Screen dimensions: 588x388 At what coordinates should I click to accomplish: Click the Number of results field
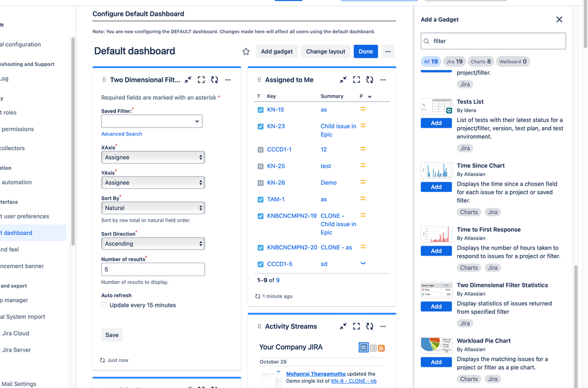tap(153, 270)
